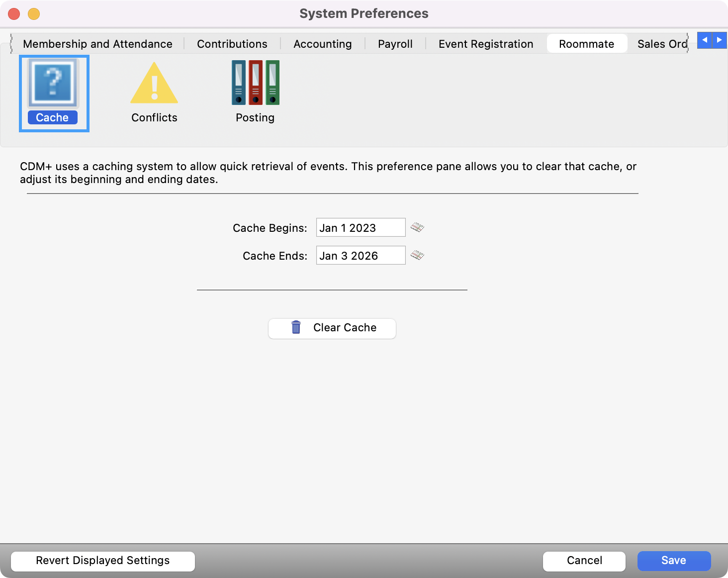This screenshot has width=728, height=578.
Task: Open the Sales Orders tab
Action: [x=661, y=44]
